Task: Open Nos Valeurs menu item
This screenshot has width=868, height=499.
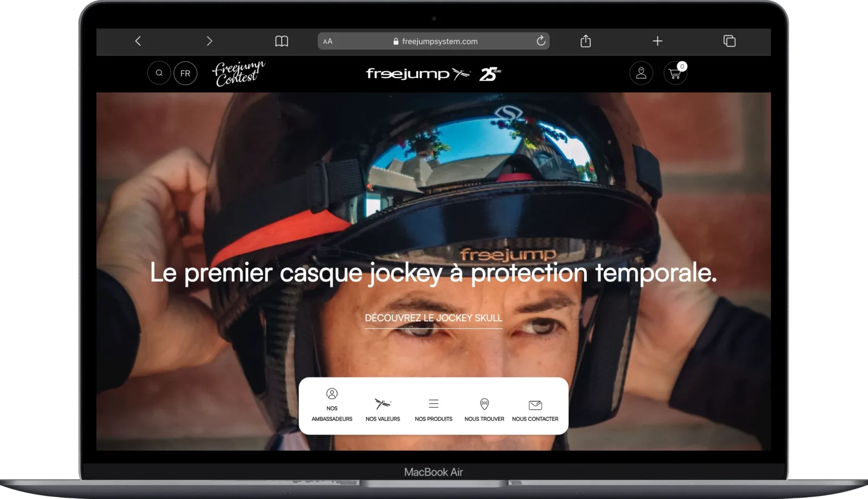Action: coord(383,409)
